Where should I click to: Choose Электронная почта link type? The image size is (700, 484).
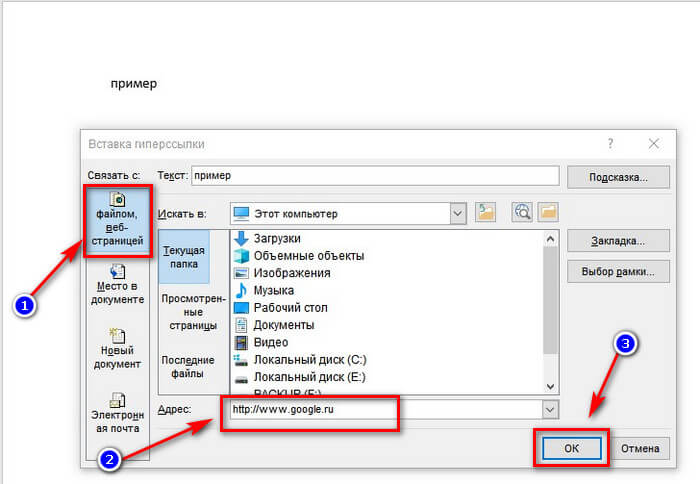(x=117, y=413)
